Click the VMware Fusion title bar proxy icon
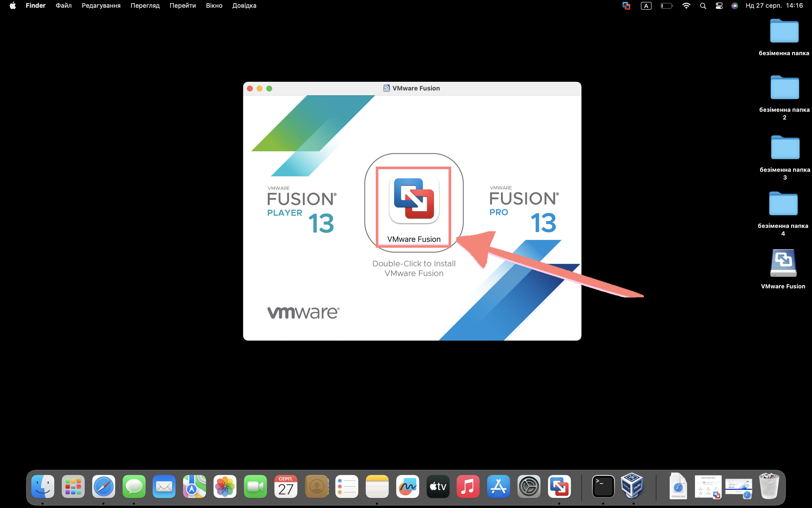 (386, 88)
